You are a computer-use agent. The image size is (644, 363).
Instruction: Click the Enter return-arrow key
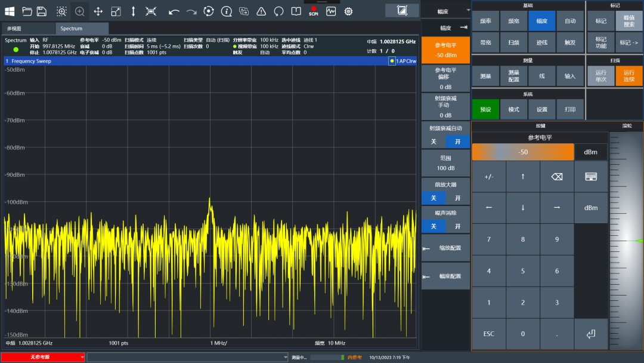click(590, 334)
